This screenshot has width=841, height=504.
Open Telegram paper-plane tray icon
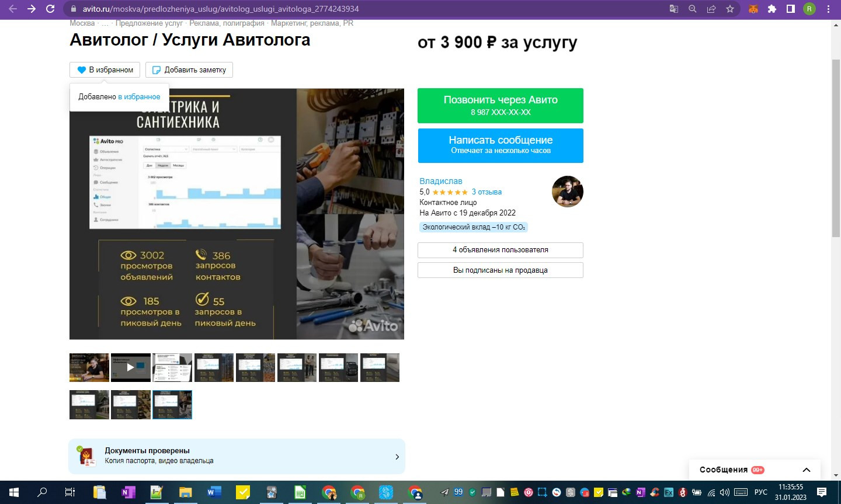coord(444,492)
